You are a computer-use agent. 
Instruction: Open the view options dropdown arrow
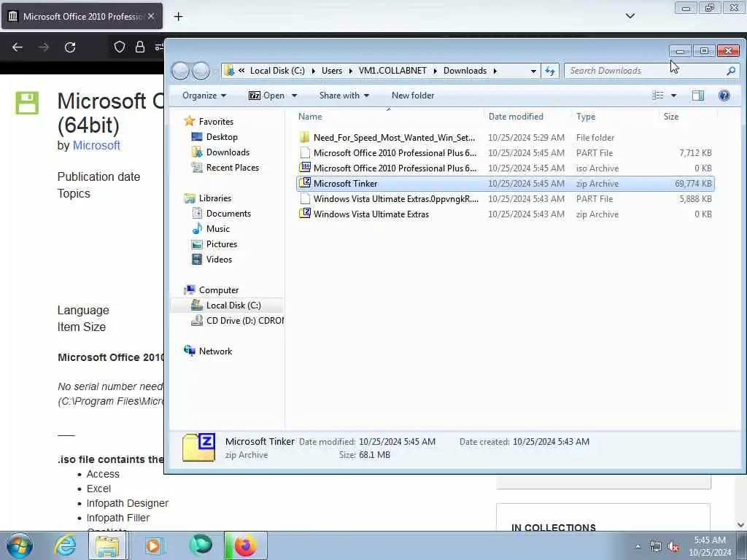(673, 96)
